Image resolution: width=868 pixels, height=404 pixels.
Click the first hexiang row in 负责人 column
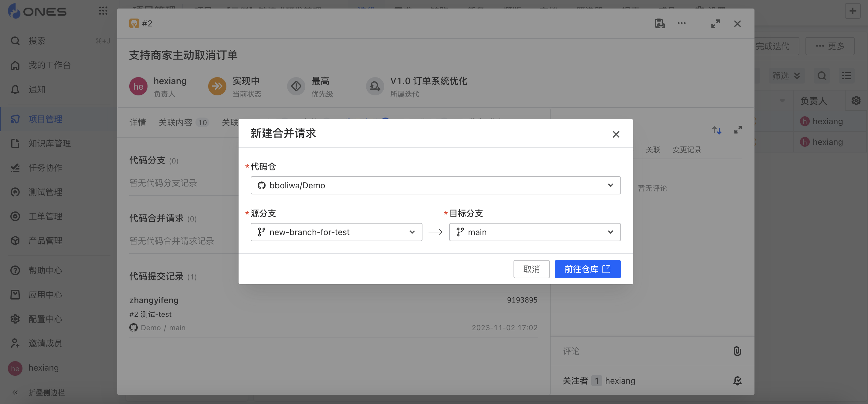click(822, 121)
